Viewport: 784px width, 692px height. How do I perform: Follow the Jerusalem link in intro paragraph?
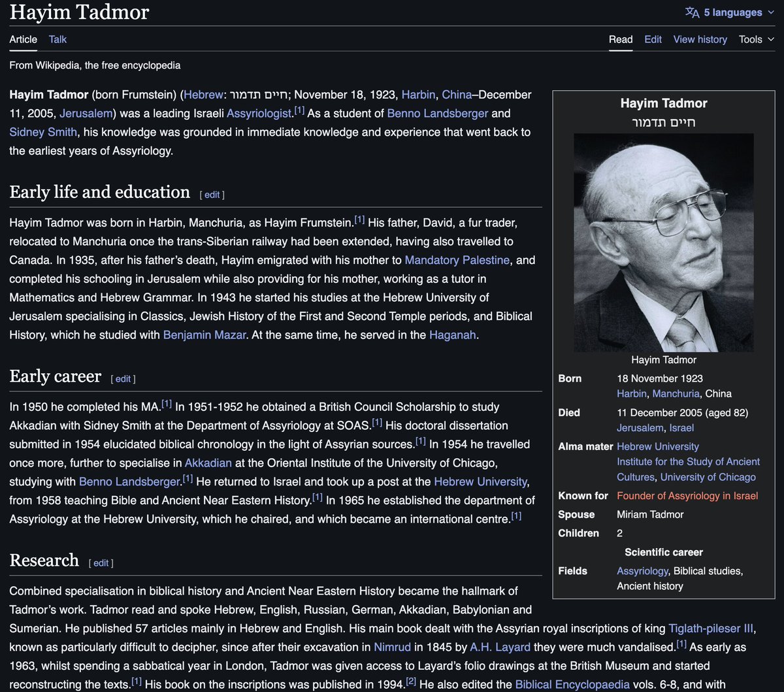(x=86, y=114)
